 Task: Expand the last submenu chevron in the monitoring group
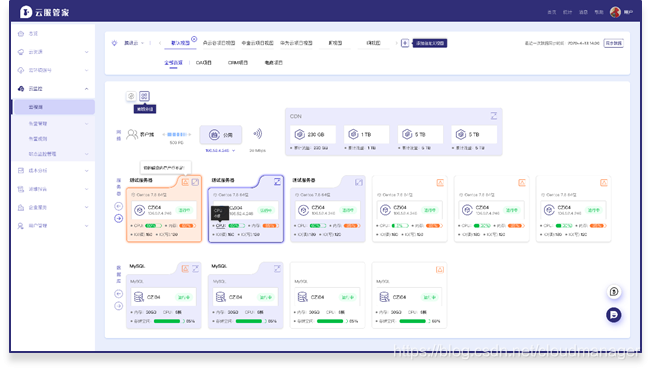[86, 154]
